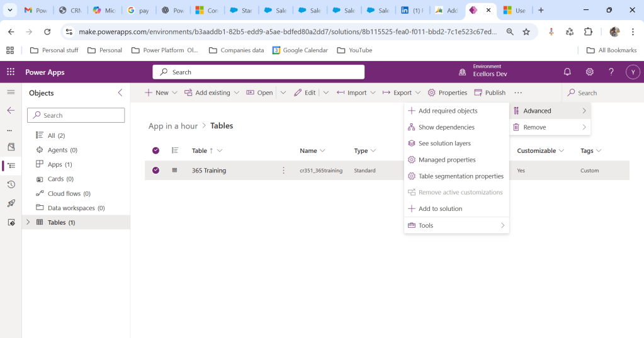Toggle the select-all tables checkbox
The width and height of the screenshot is (644, 338).
point(155,150)
